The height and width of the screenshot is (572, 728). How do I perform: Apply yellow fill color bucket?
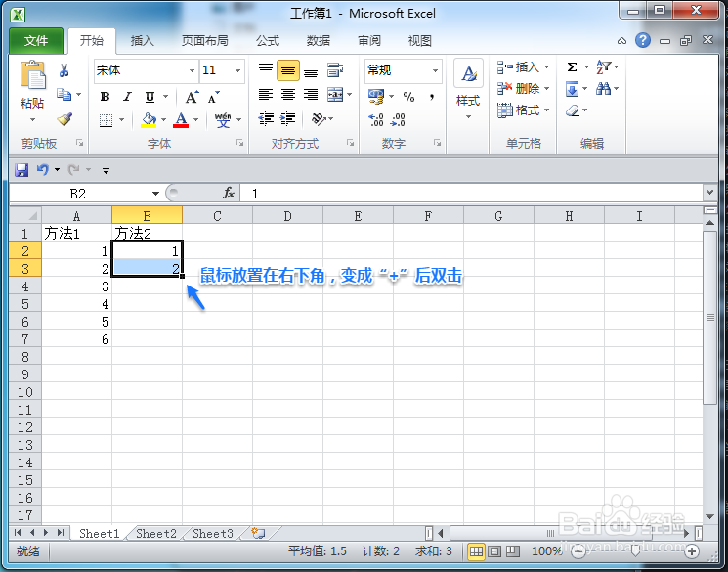[149, 120]
